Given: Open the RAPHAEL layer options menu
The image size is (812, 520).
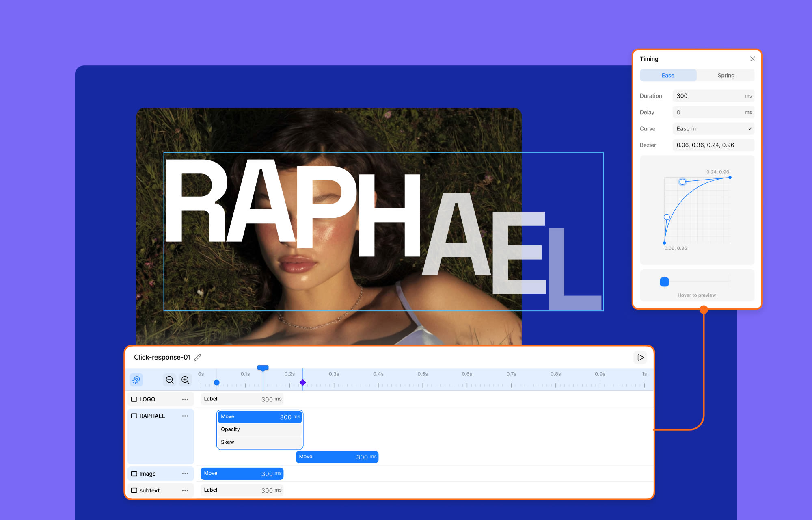Looking at the screenshot, I should point(185,416).
